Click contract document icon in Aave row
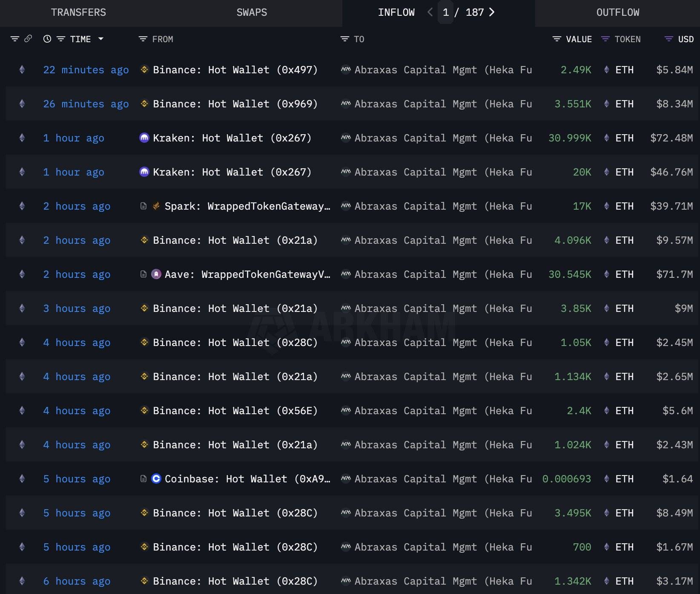This screenshot has width=700, height=594. [143, 274]
